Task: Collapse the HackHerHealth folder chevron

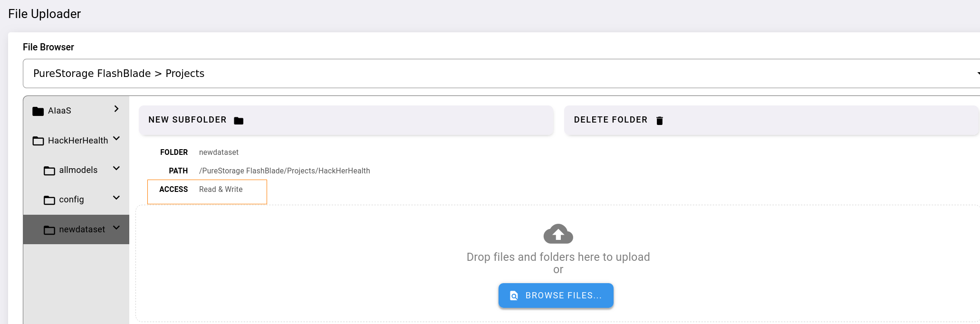Action: click(x=116, y=139)
